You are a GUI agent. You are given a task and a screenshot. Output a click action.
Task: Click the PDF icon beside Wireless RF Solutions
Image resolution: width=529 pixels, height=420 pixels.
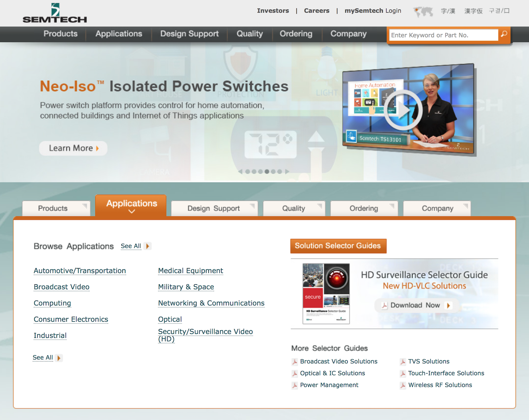403,385
